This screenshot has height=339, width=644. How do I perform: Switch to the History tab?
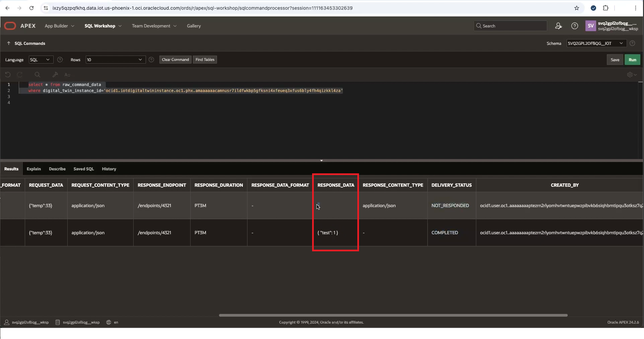[x=109, y=169]
